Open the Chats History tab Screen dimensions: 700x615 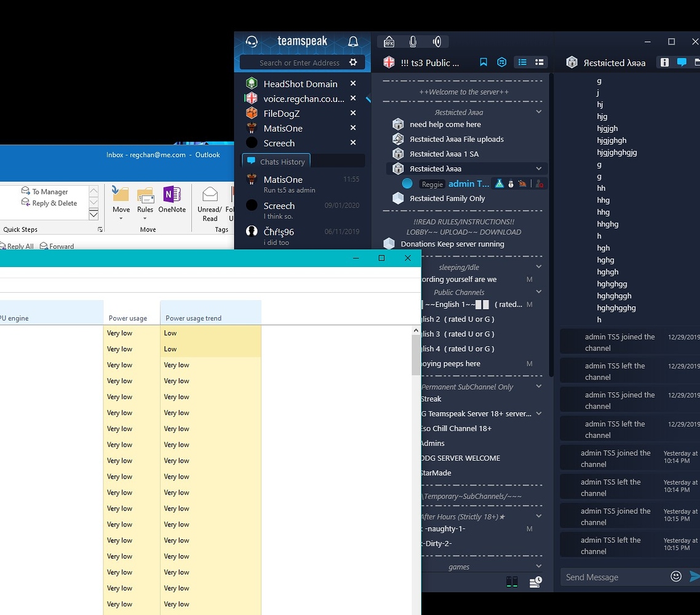pos(276,161)
